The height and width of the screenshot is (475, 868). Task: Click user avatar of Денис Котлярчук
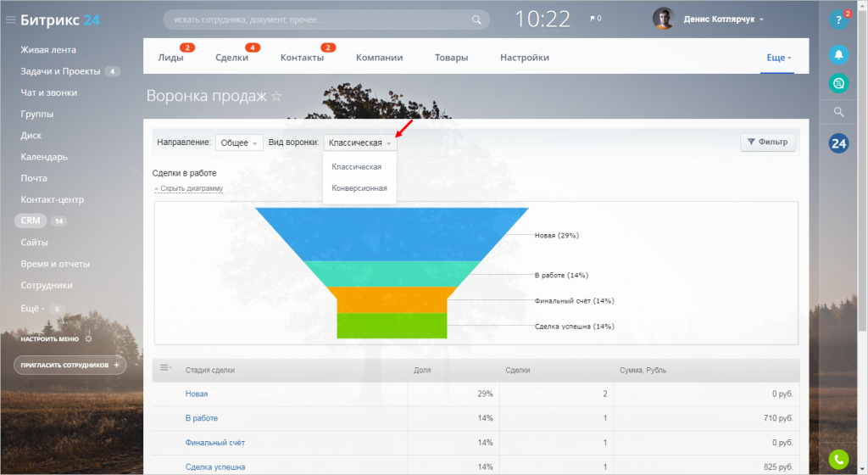pos(663,19)
